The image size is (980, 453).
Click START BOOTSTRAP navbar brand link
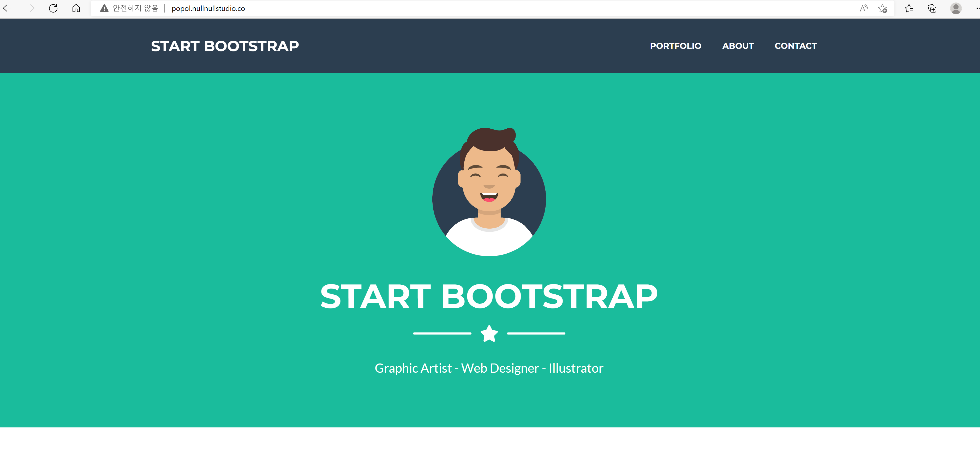[225, 46]
